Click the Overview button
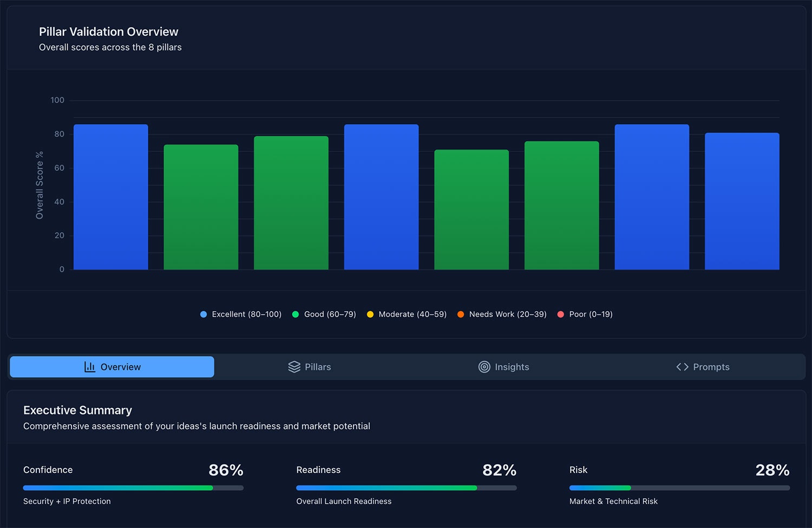 pyautogui.click(x=112, y=367)
